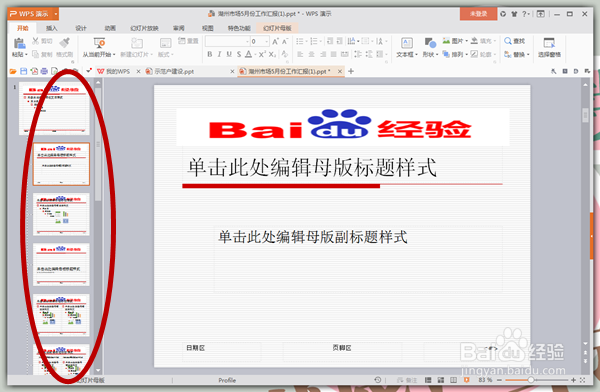The width and height of the screenshot is (600, 392).
Task: Expand the bullet list dropdown
Action: pyautogui.click(x=307, y=41)
